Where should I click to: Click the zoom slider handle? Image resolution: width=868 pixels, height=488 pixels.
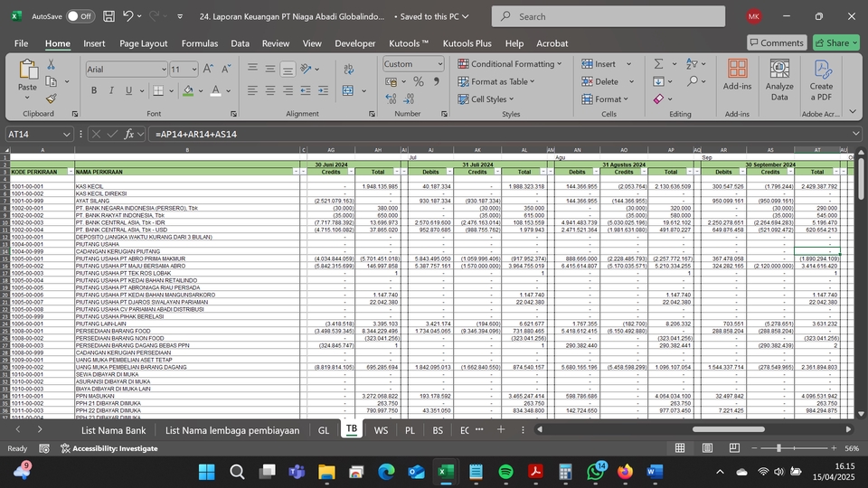point(778,448)
